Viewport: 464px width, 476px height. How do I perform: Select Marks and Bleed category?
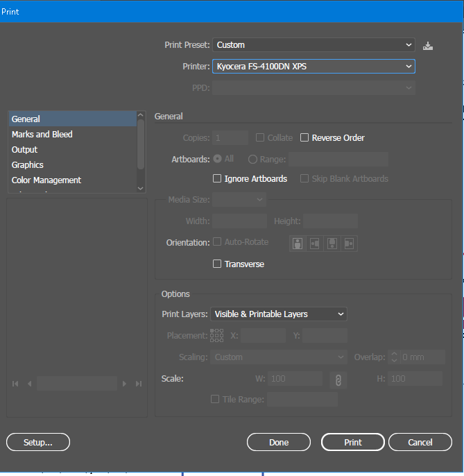tap(73, 134)
